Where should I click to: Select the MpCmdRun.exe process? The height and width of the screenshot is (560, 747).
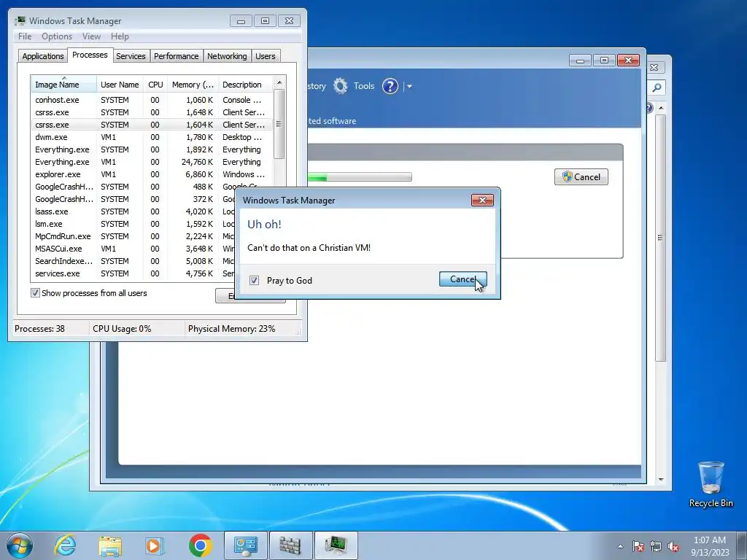click(x=133, y=236)
